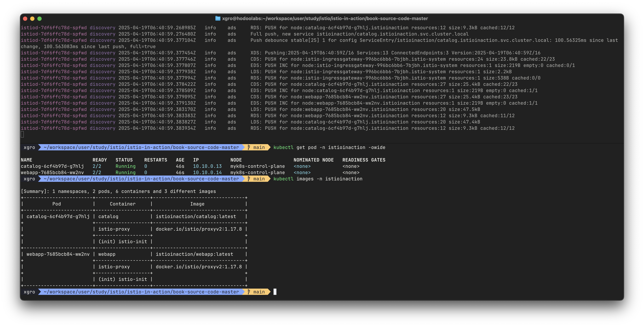Click the catalog container cell in the images table
644x327 pixels.
pos(108,216)
